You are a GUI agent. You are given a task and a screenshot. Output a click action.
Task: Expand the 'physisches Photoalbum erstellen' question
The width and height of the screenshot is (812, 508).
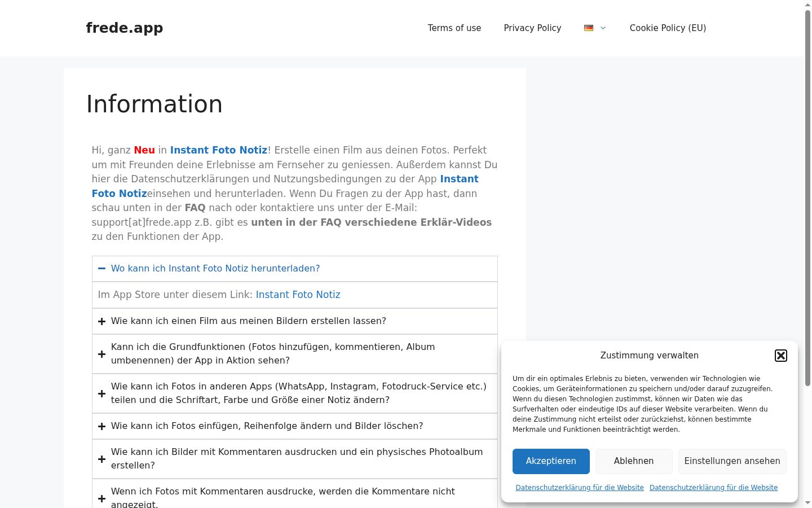(295, 459)
